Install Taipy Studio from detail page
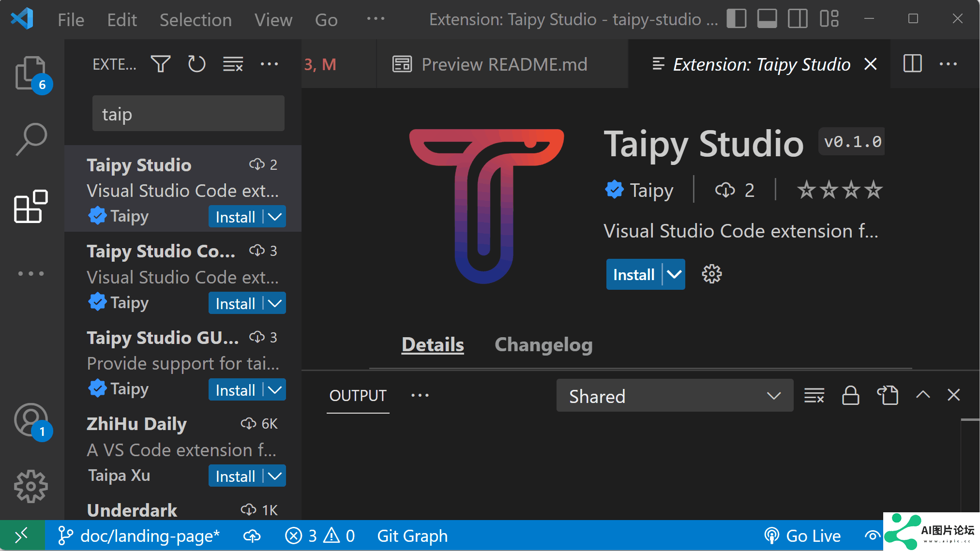The height and width of the screenshot is (551, 980). (x=633, y=274)
